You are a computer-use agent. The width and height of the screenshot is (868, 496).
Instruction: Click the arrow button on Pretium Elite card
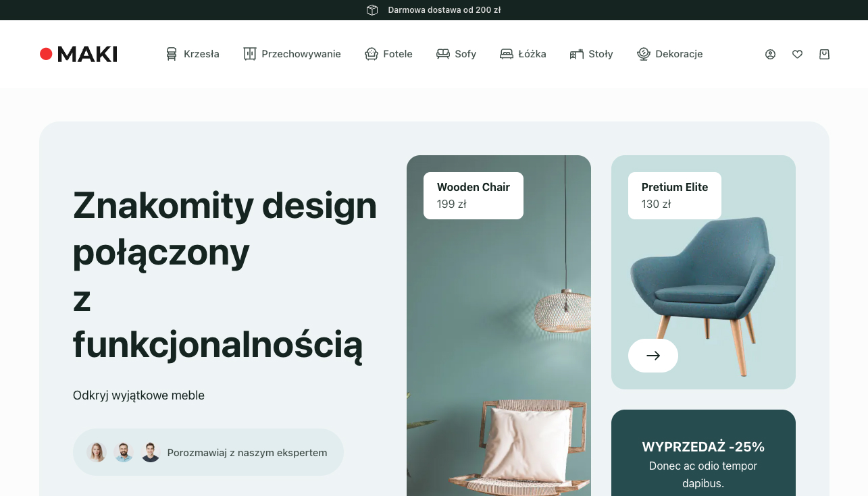(653, 356)
